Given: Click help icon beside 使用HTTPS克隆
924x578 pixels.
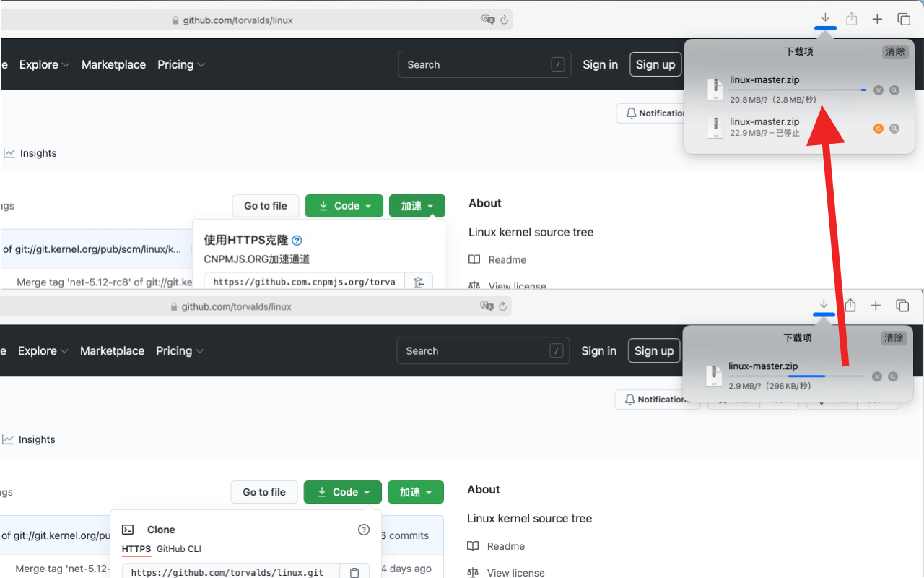Looking at the screenshot, I should click(x=297, y=241).
